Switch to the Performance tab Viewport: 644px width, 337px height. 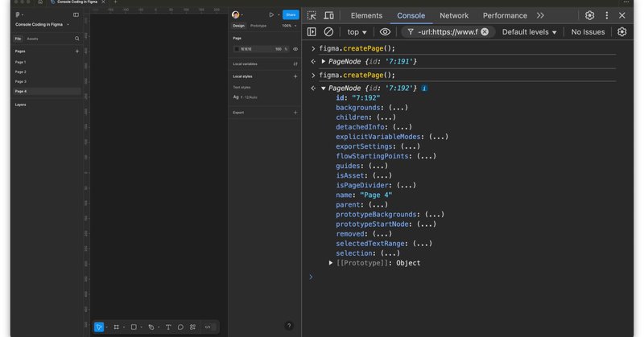pos(505,15)
